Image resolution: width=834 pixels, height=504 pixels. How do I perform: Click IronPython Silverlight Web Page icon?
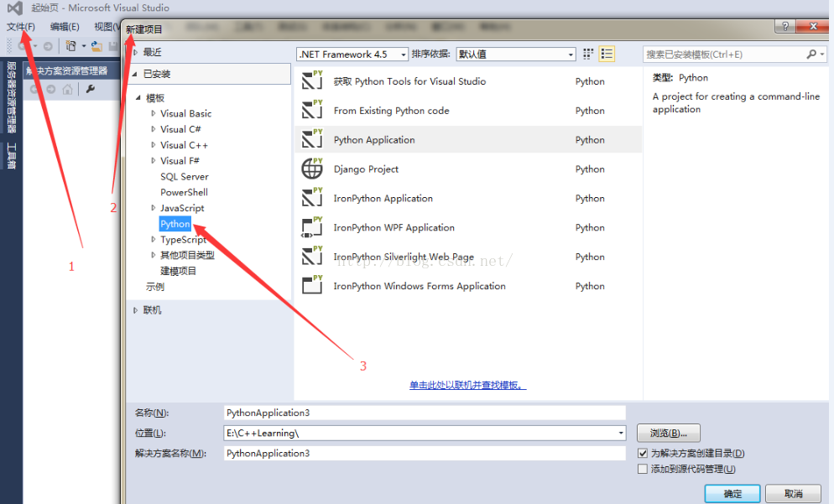point(312,257)
